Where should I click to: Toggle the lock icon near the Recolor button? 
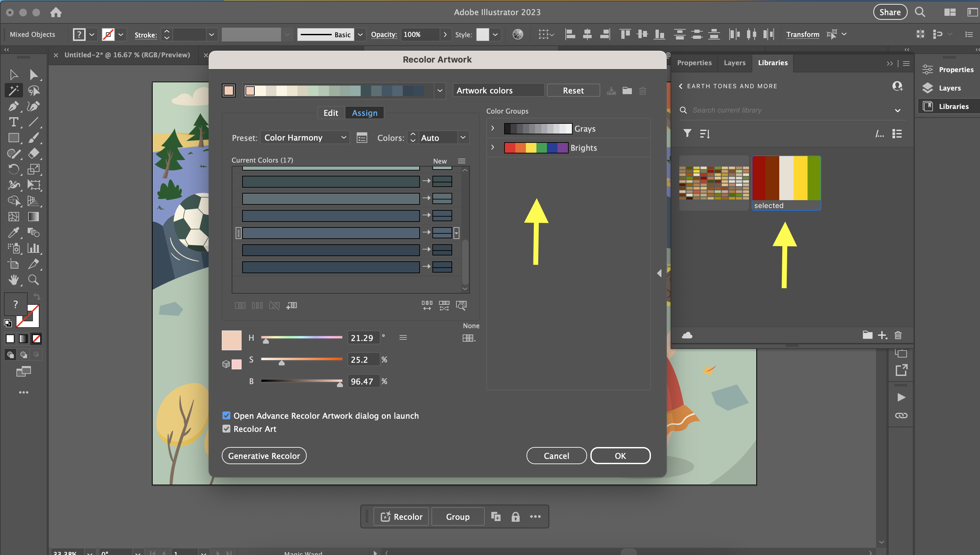(x=516, y=516)
